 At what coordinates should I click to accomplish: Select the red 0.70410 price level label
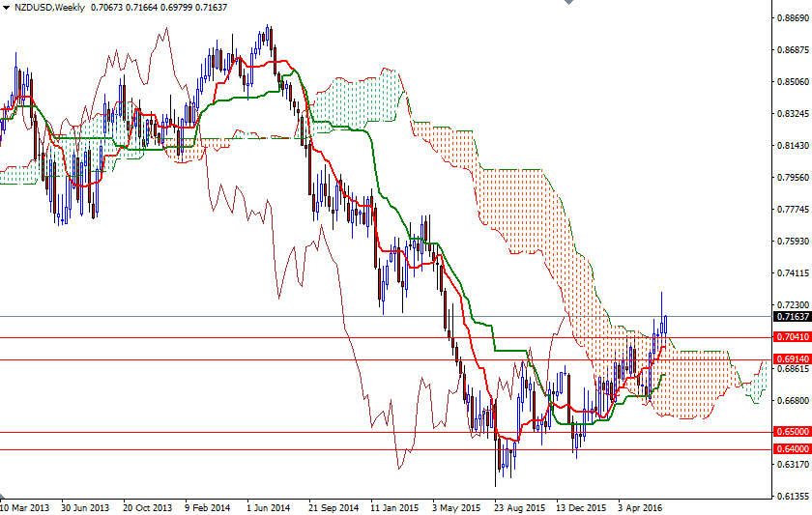coord(792,337)
